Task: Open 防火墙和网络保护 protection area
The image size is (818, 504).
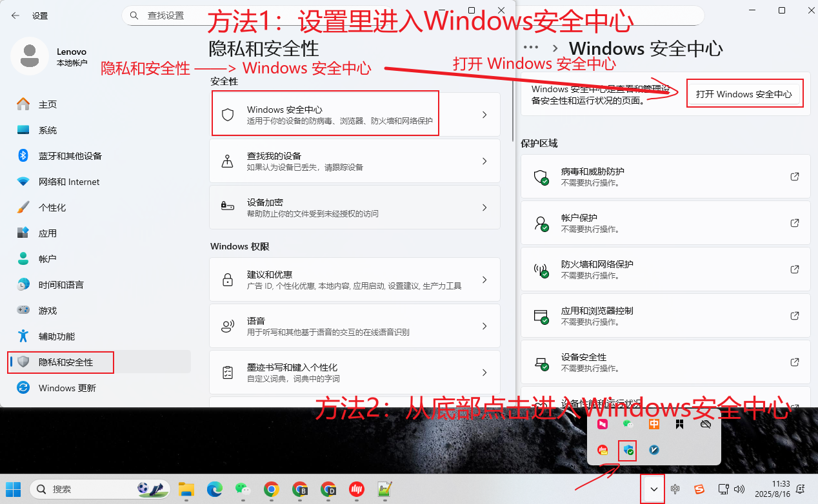Action: pyautogui.click(x=664, y=269)
